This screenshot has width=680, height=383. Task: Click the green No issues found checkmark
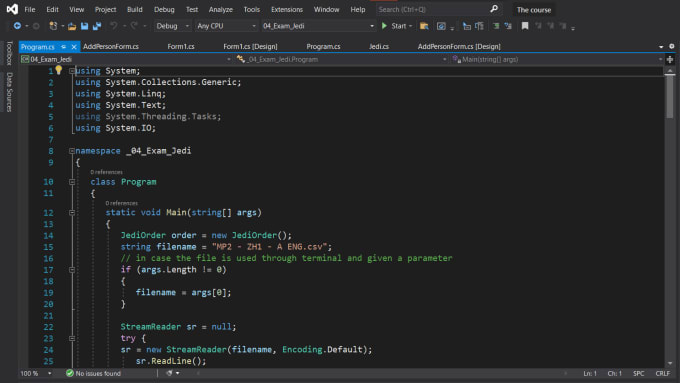(x=69, y=373)
